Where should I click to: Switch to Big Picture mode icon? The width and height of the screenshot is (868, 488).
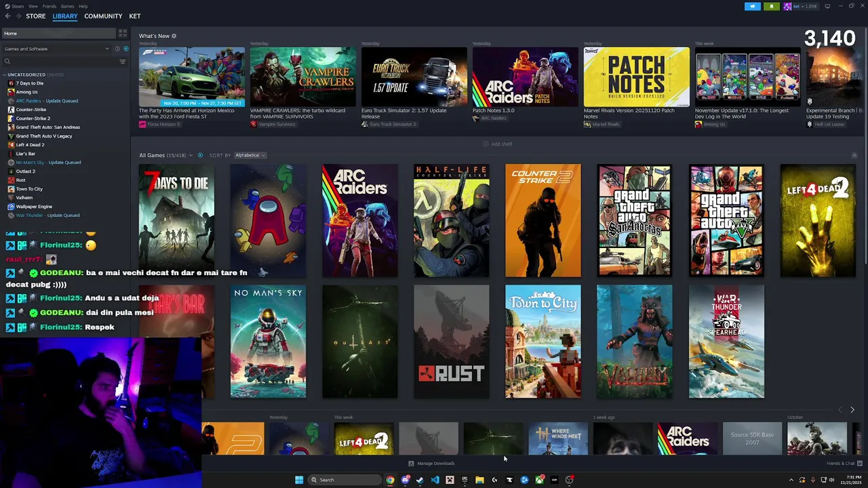[827, 6]
